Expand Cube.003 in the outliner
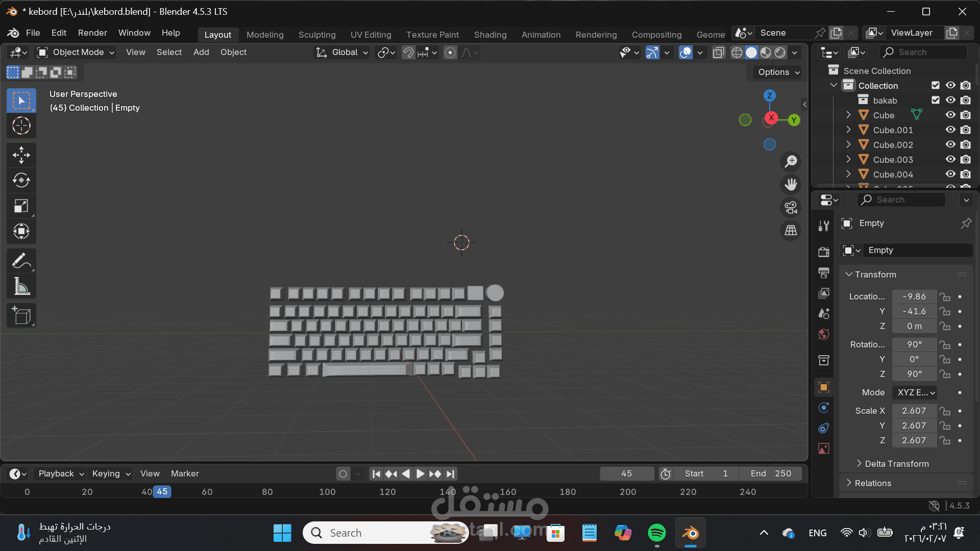Image resolution: width=980 pixels, height=551 pixels. [848, 160]
